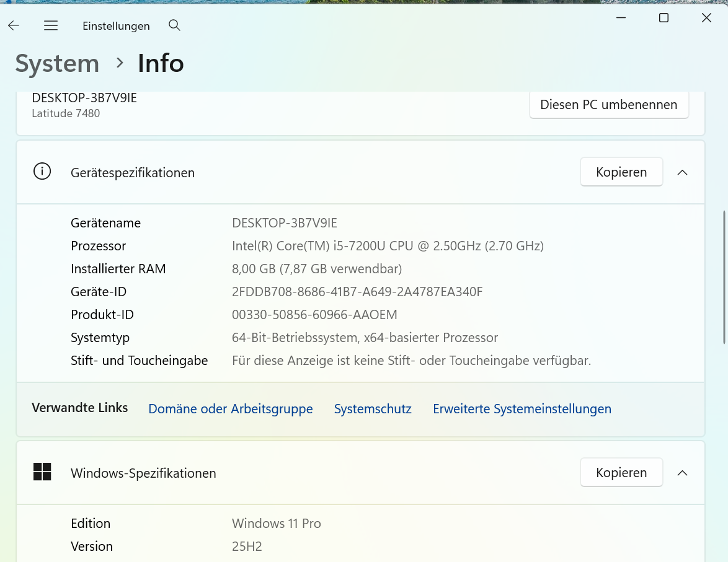728x562 pixels.
Task: Click the Geräte-ID label
Action: pos(99,291)
